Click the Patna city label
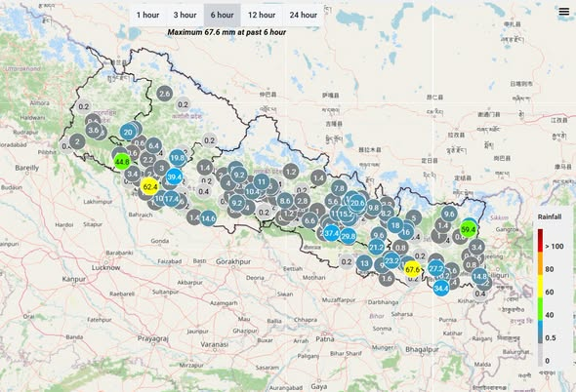This screenshot has width=576, height=392. (x=325, y=338)
